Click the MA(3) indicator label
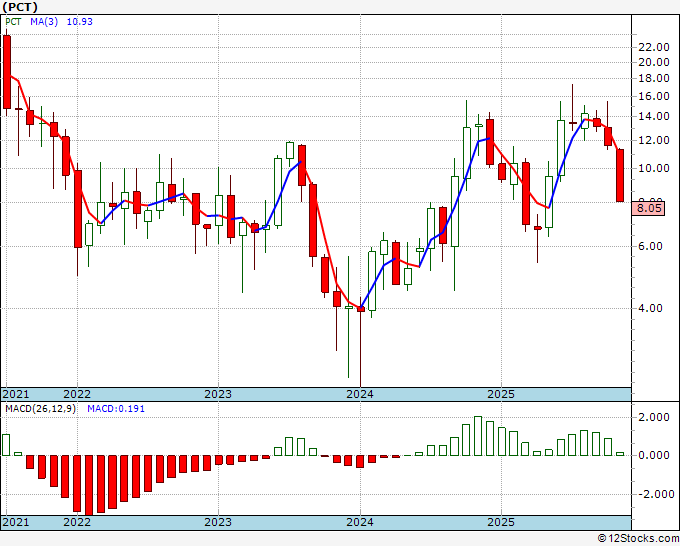 pos(44,22)
